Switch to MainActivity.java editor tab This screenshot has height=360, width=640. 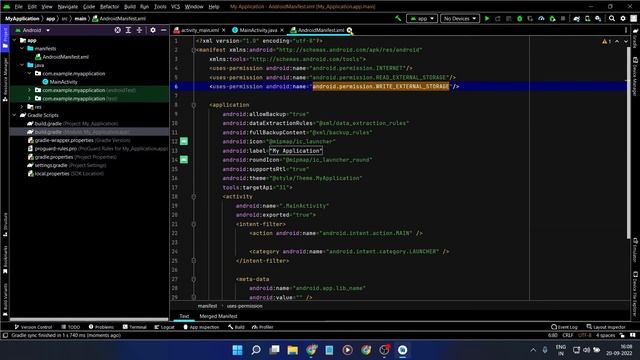pos(258,30)
